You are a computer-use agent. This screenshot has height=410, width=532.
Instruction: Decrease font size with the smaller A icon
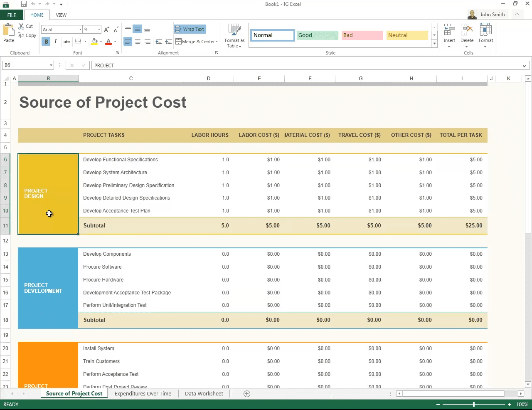tap(116, 30)
